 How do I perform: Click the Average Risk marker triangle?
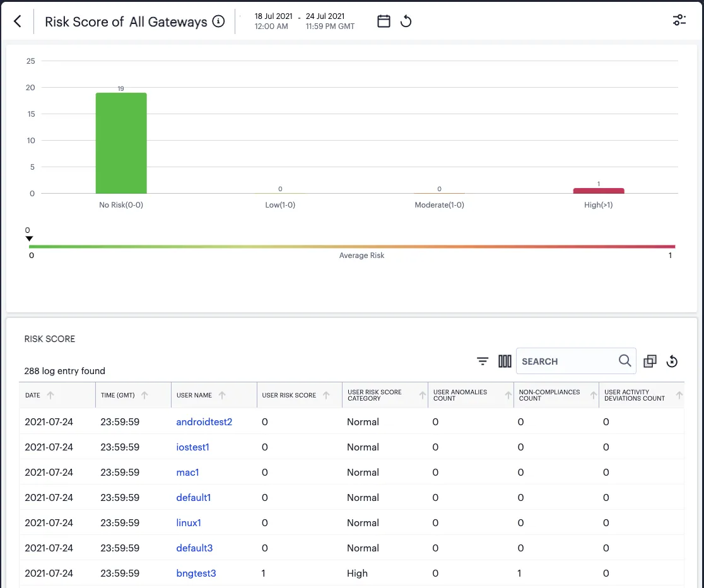(29, 238)
